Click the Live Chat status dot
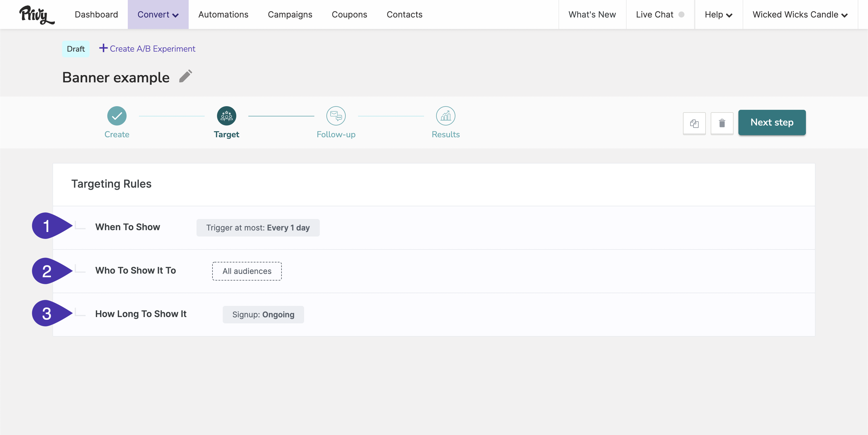Screen dimensions: 868x435 [681, 14]
